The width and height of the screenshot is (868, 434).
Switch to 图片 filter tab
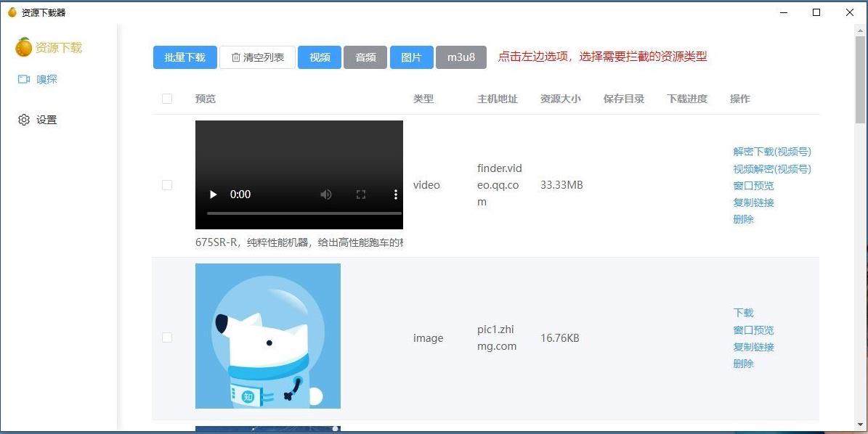[411, 57]
